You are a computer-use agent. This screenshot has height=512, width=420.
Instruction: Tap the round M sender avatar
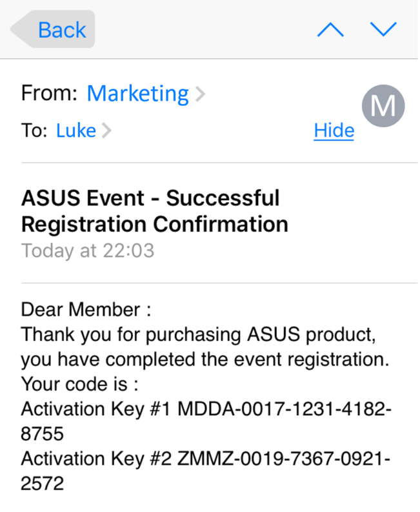[383, 106]
